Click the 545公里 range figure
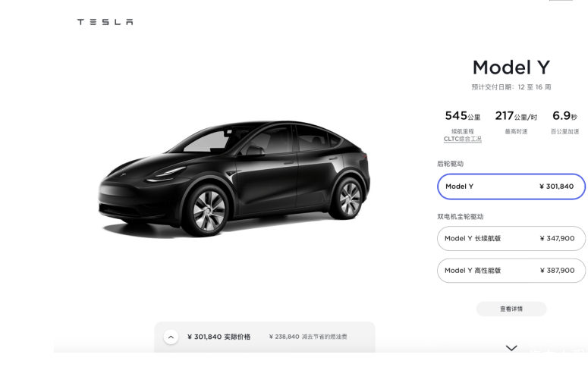The height and width of the screenshot is (367, 588). 462,116
